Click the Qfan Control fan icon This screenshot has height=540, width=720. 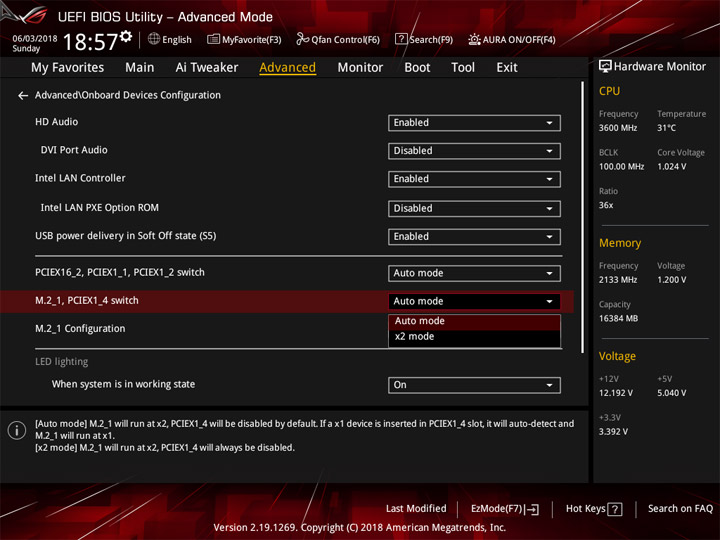[x=302, y=39]
